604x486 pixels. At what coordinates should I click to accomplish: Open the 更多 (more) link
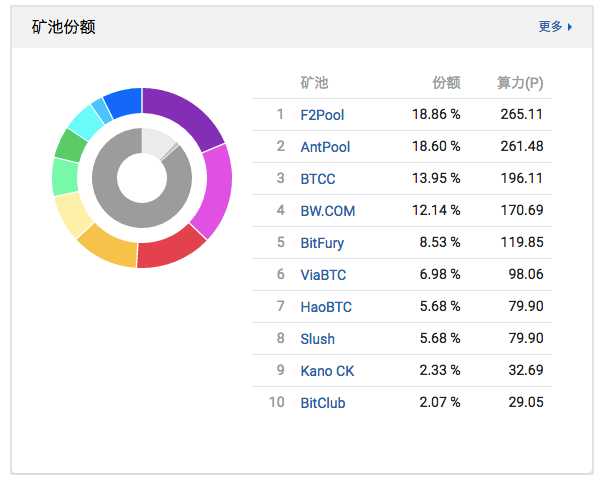[x=550, y=27]
